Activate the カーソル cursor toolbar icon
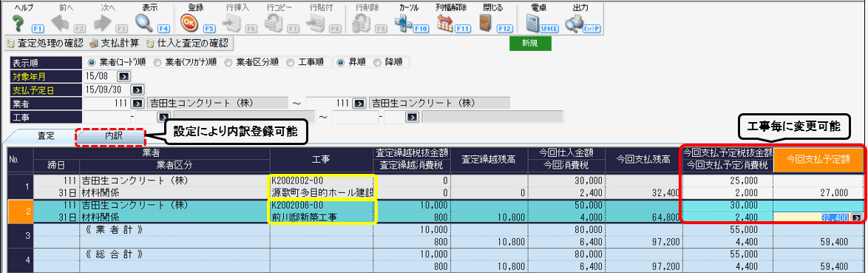868x273 pixels. [403, 23]
